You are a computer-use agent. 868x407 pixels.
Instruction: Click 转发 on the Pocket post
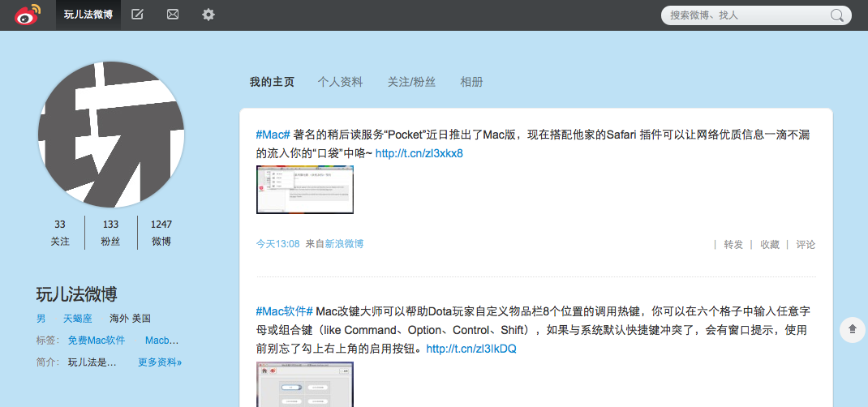click(733, 244)
